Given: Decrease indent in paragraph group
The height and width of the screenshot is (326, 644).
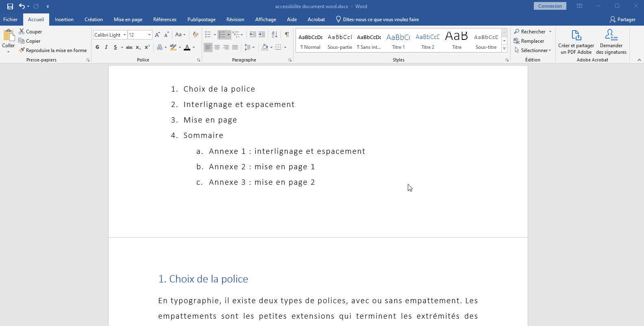Looking at the screenshot, I should (252, 35).
